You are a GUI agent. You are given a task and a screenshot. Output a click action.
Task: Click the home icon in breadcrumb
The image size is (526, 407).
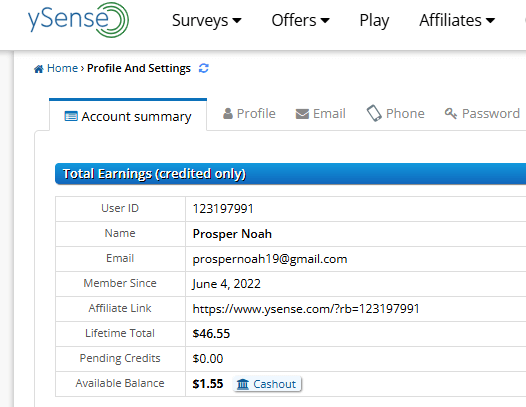coord(39,69)
